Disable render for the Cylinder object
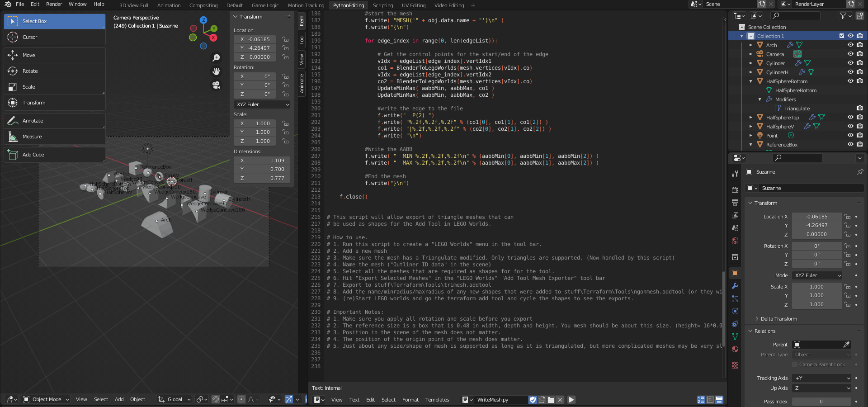This screenshot has width=868, height=407. 859,63
